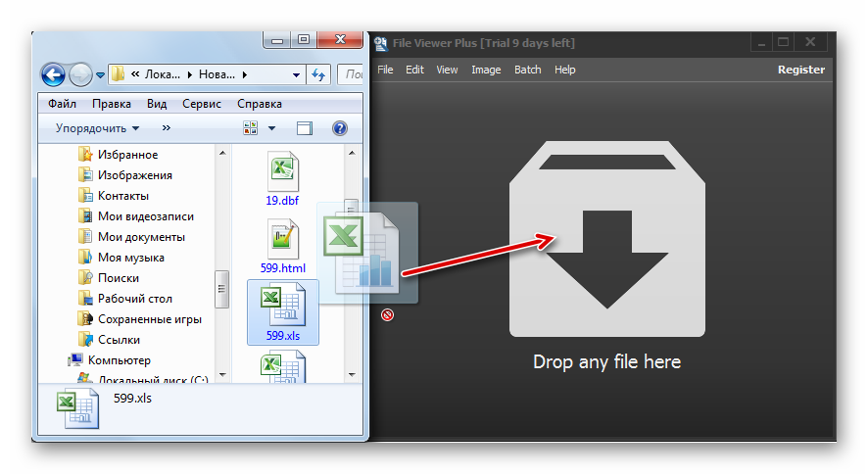
Task: Click the Лока... breadcrumb segment
Action: (x=163, y=74)
